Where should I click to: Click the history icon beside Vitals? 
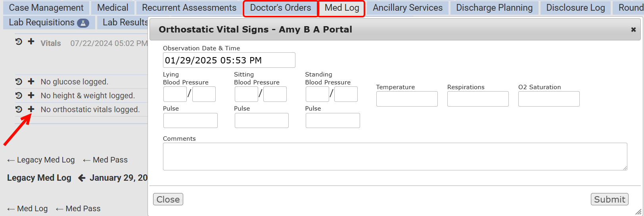(x=19, y=42)
